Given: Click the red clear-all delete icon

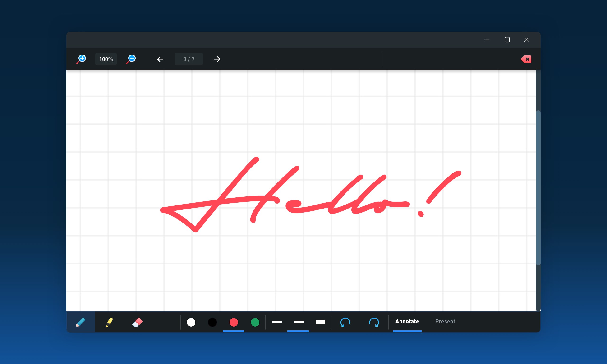Looking at the screenshot, I should 526,59.
